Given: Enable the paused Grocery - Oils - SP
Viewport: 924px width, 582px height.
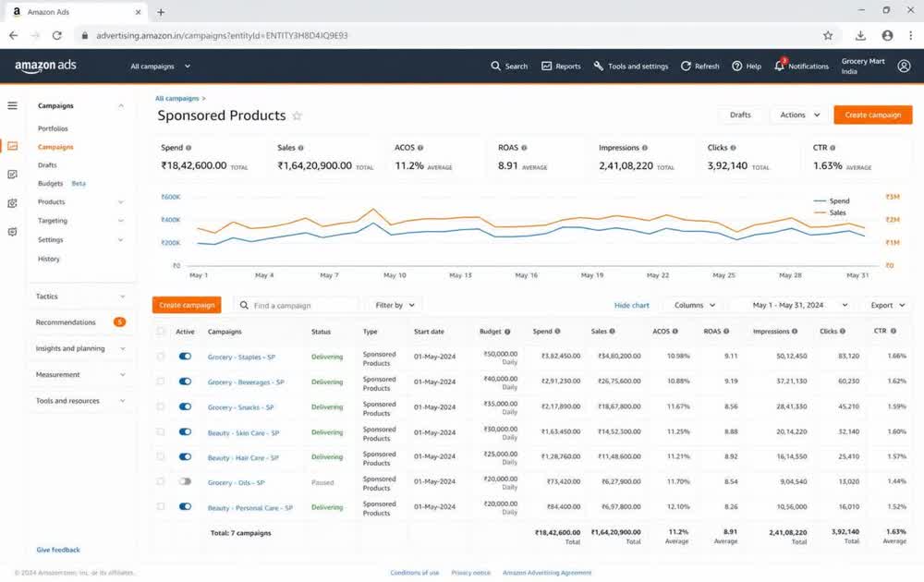Looking at the screenshot, I should point(185,481).
